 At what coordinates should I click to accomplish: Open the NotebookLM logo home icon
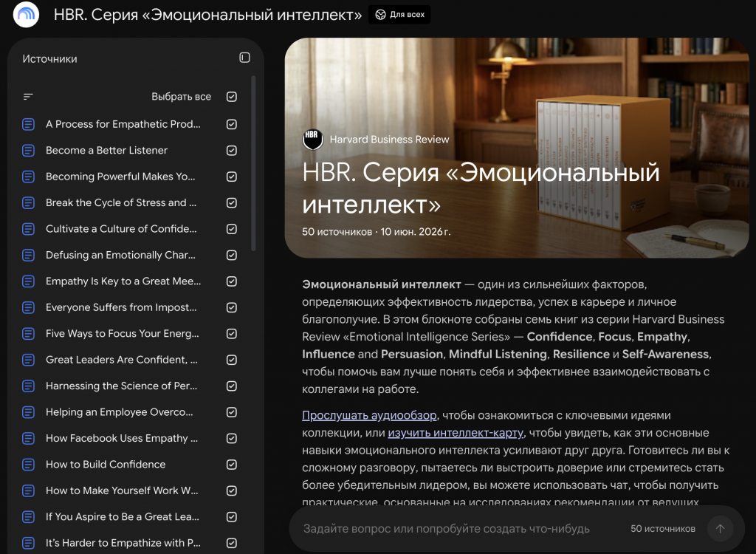click(x=26, y=15)
